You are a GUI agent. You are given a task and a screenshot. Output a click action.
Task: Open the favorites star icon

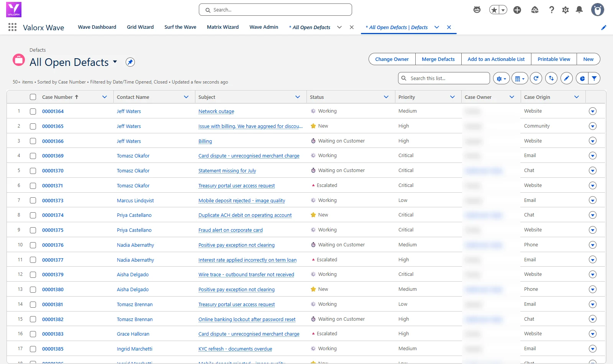[x=494, y=10]
